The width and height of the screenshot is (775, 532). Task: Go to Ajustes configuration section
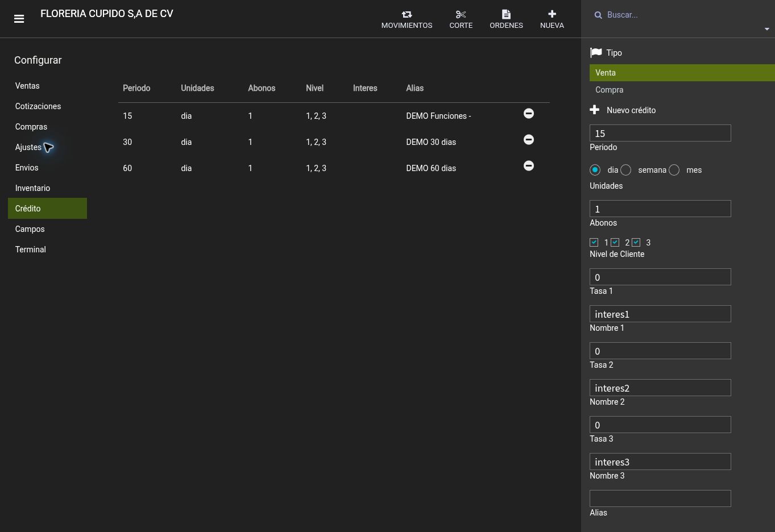[x=47, y=147]
